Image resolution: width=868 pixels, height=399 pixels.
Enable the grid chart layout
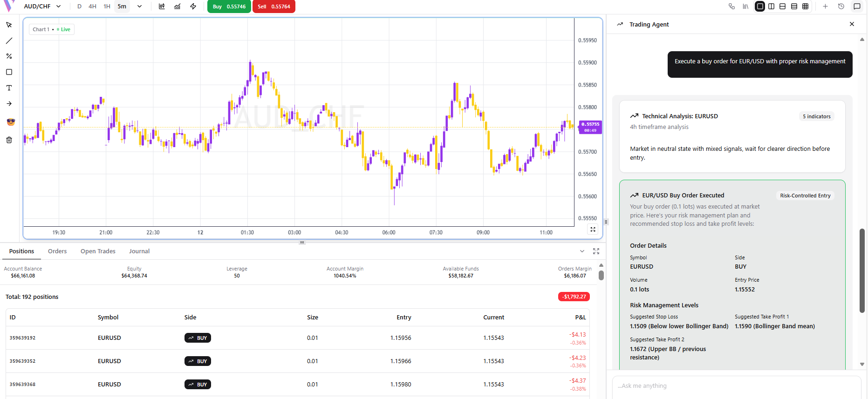tap(805, 7)
